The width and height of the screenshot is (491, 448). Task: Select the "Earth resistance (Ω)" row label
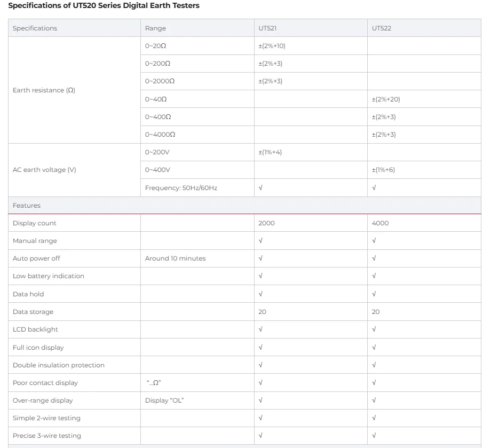click(44, 90)
